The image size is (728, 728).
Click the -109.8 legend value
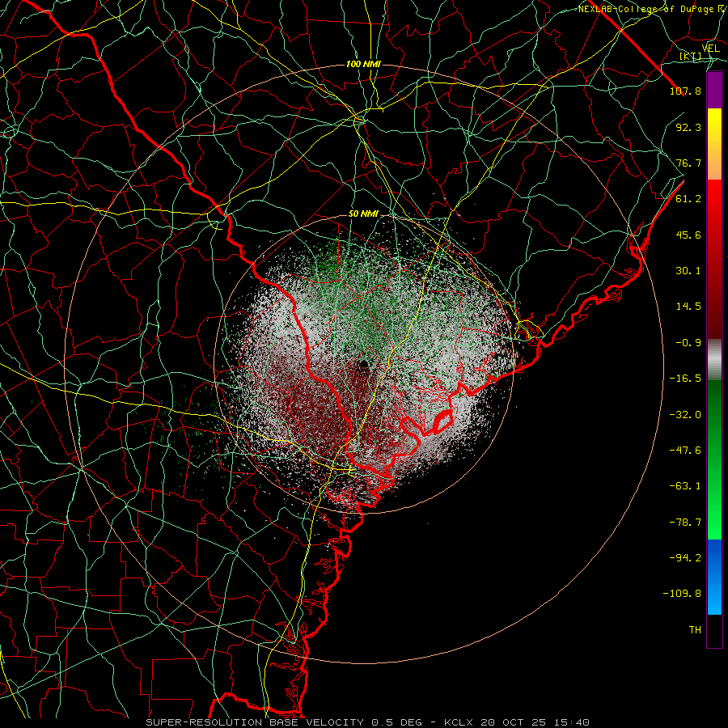[x=682, y=594]
